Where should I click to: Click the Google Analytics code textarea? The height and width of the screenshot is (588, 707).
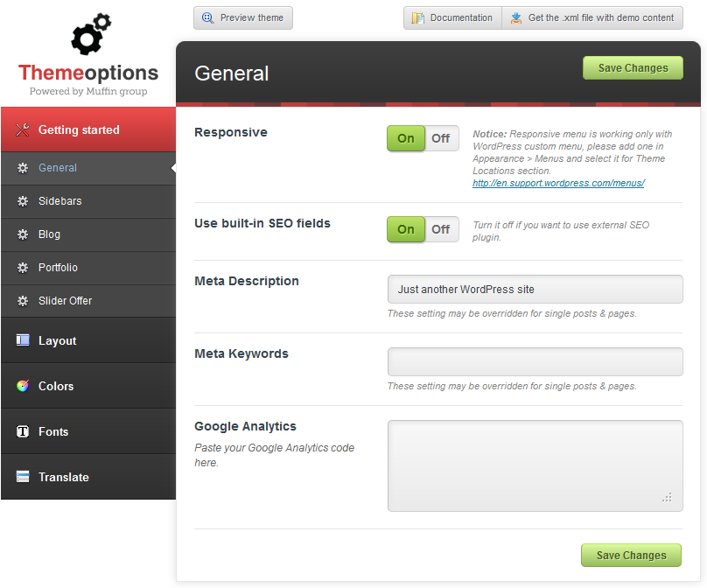(535, 465)
